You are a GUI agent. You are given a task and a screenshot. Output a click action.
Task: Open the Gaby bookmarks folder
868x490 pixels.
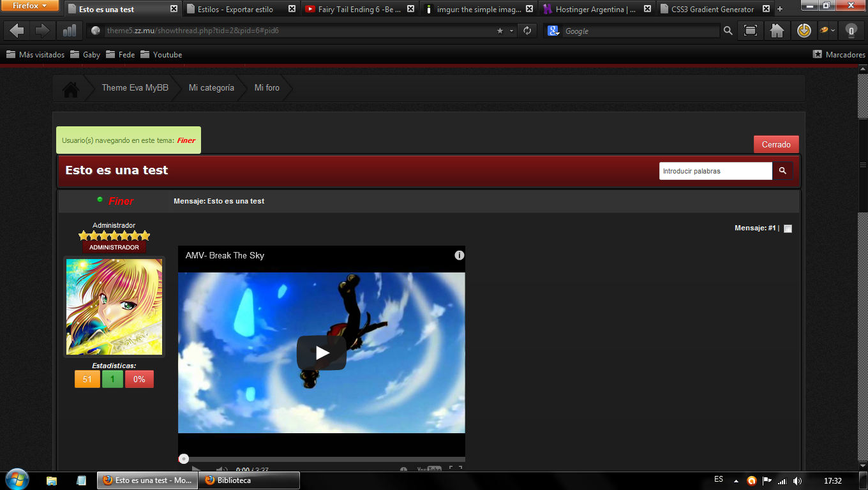(85, 55)
